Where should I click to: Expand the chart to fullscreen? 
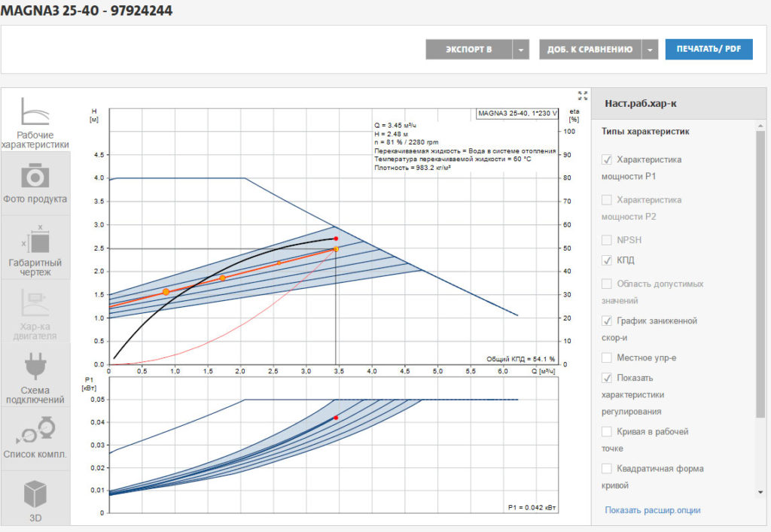(x=582, y=96)
